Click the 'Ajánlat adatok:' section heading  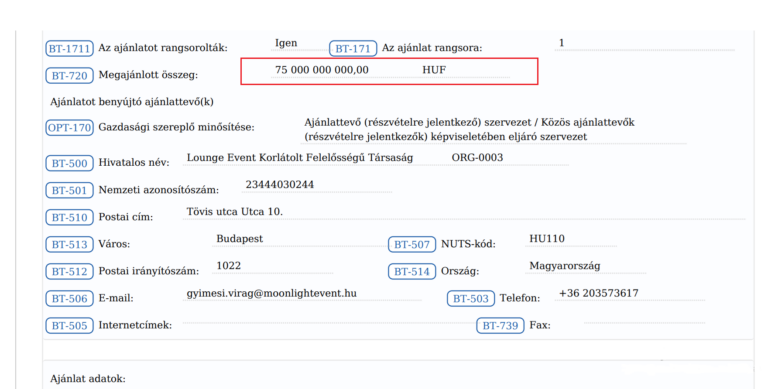coord(88,379)
